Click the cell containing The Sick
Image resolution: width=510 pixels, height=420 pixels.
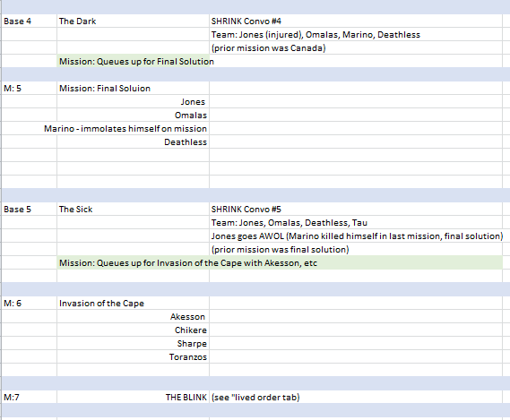pos(133,209)
